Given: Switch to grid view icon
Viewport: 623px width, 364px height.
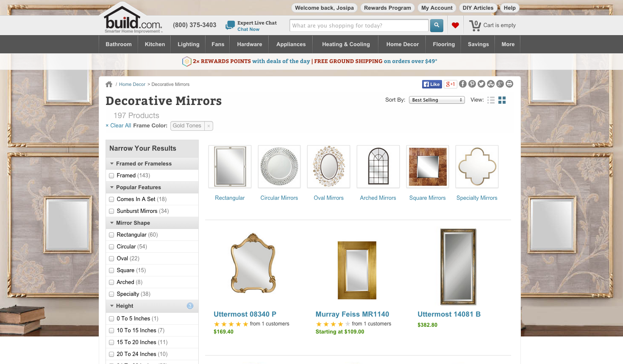Looking at the screenshot, I should (x=502, y=100).
